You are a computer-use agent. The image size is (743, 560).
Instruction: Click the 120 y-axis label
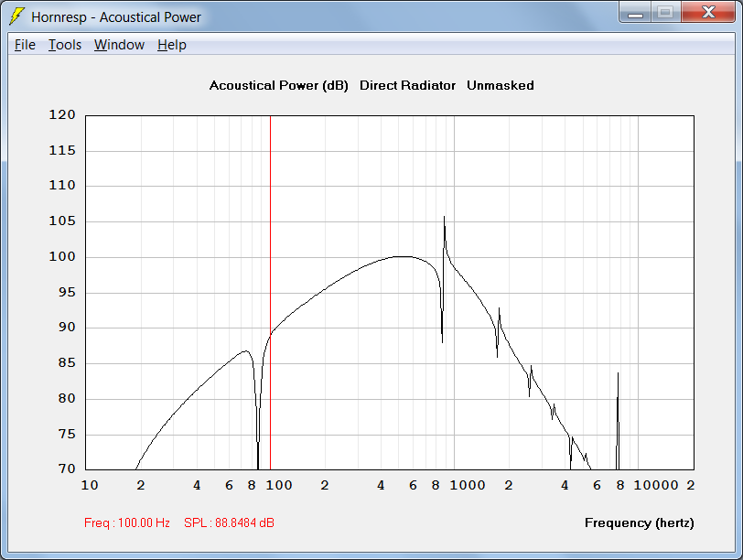(62, 114)
